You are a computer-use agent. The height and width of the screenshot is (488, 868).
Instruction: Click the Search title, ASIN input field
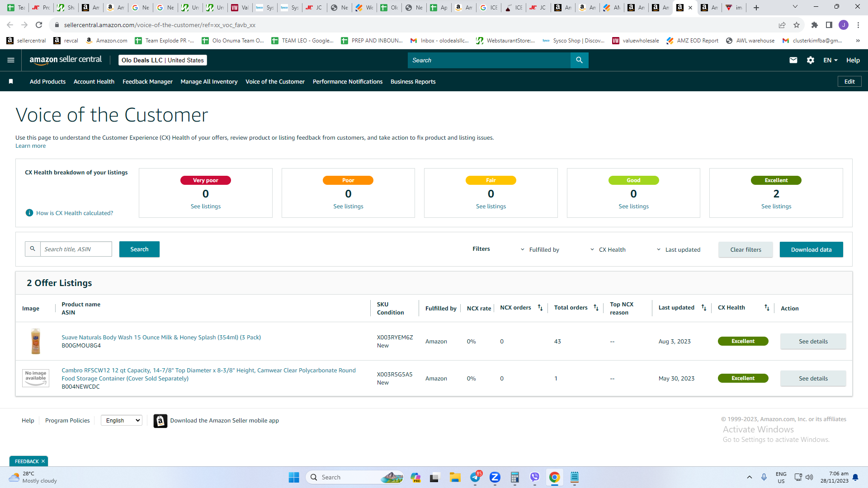(76, 249)
